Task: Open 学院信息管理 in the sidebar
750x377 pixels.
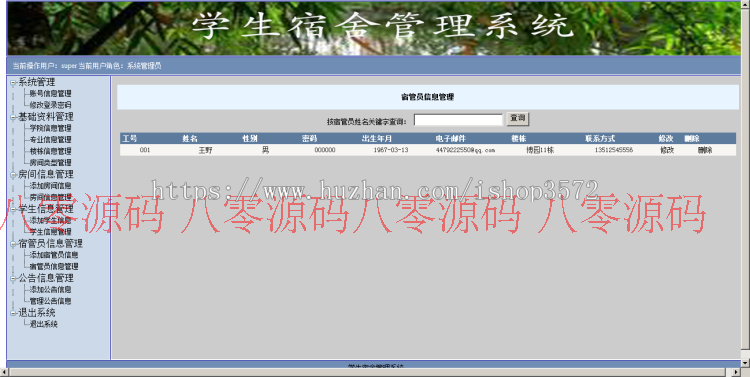Action: (50, 128)
